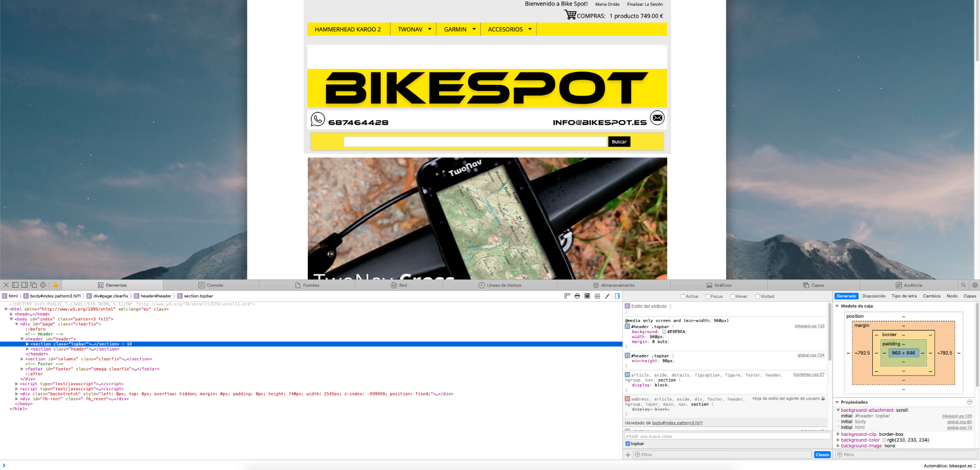
Task: Switch to the Red tab
Action: (399, 285)
